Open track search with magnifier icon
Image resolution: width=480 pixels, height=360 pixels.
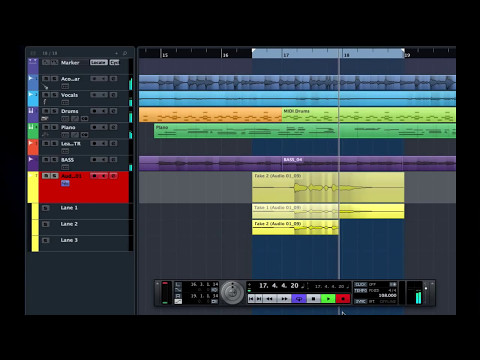point(125,53)
